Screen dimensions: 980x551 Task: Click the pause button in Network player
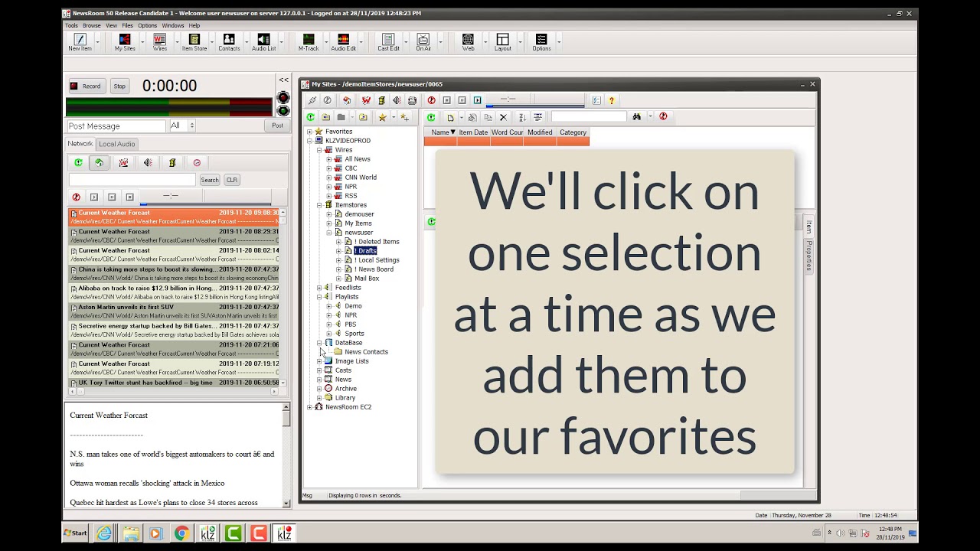(112, 197)
